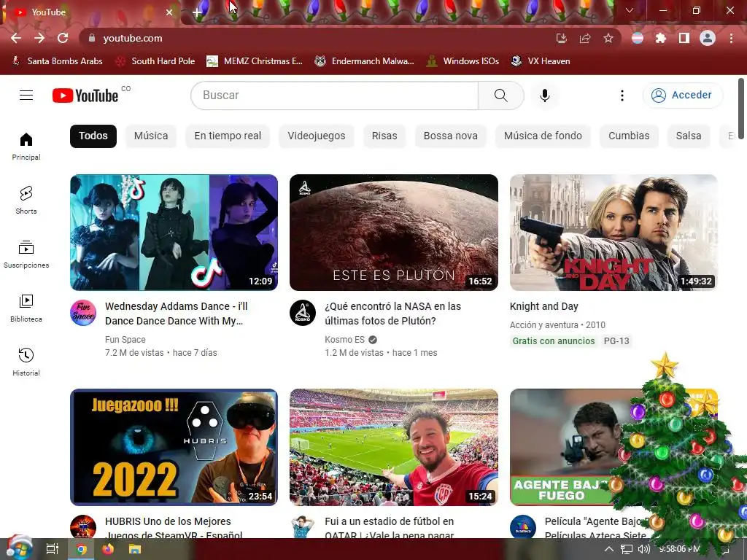Image resolution: width=747 pixels, height=560 pixels.
Task: Open Endermanch Malware bookmark
Action: [x=365, y=61]
